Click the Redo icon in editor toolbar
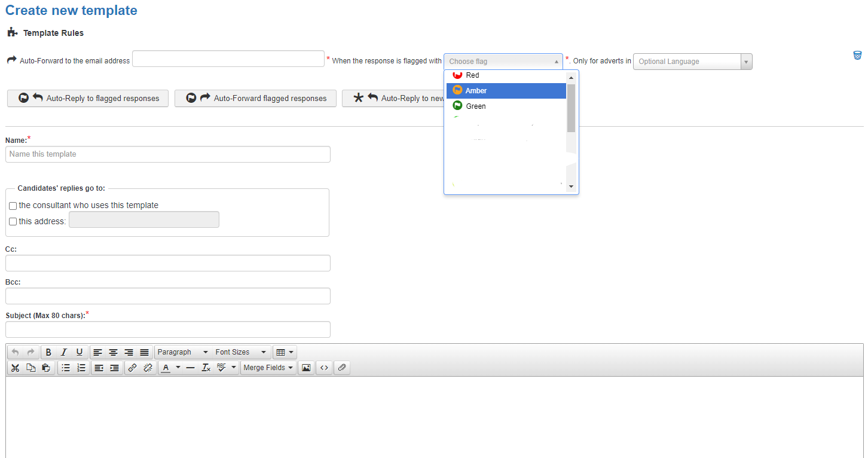This screenshot has width=868, height=458. (31, 352)
